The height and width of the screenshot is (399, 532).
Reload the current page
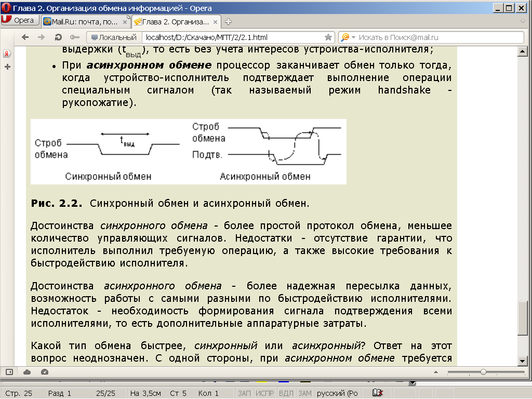click(x=58, y=37)
